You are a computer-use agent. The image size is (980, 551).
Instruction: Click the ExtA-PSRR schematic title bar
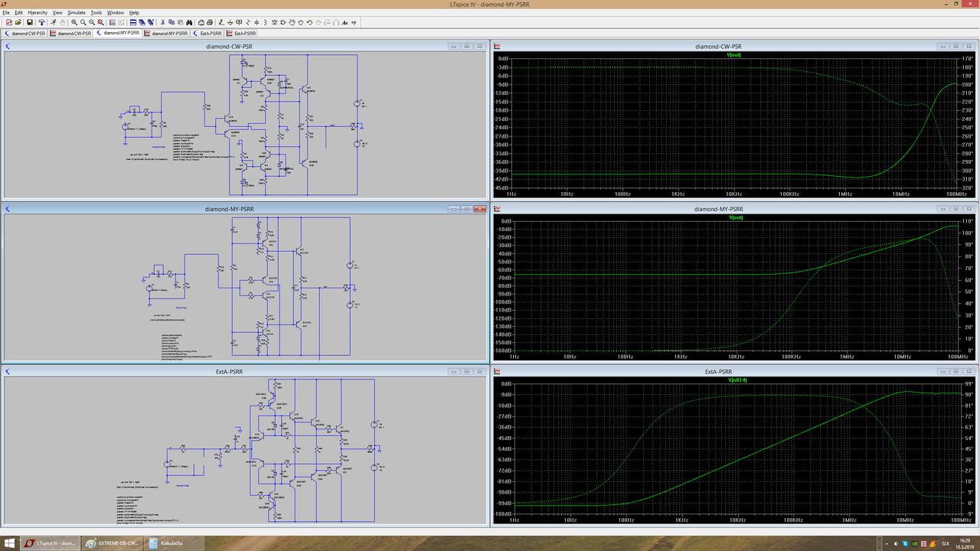pyautogui.click(x=228, y=371)
